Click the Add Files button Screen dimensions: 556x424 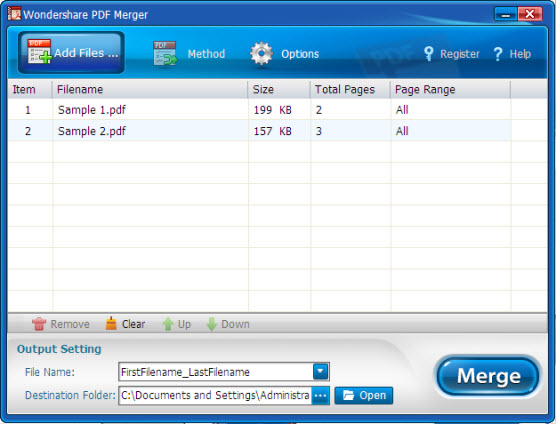71,52
